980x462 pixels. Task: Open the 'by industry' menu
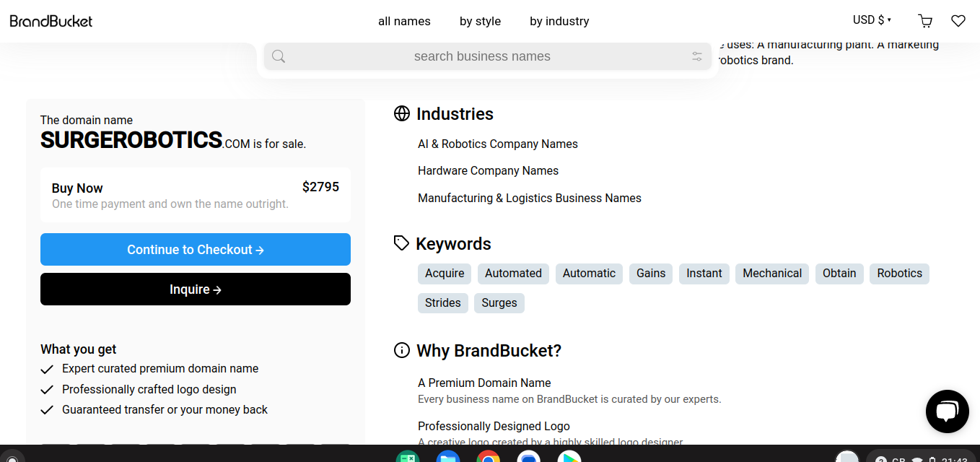[x=559, y=21]
